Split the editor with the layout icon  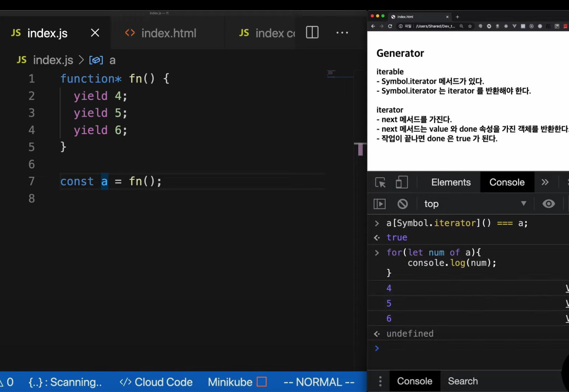coord(312,32)
